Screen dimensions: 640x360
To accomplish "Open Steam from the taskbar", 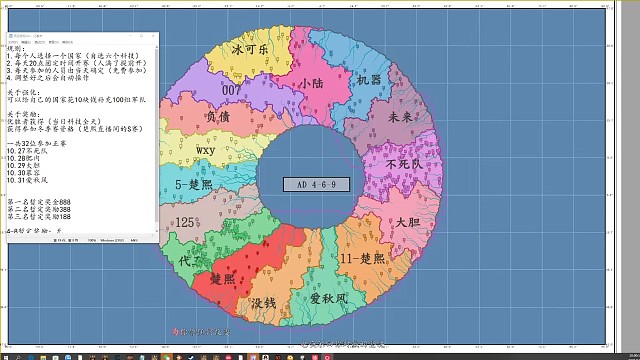I will point(191,358).
